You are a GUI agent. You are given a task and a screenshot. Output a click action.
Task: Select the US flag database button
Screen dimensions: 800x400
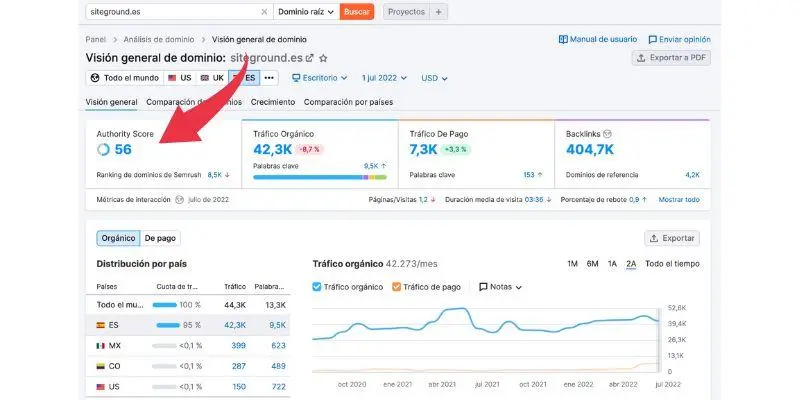(x=179, y=78)
